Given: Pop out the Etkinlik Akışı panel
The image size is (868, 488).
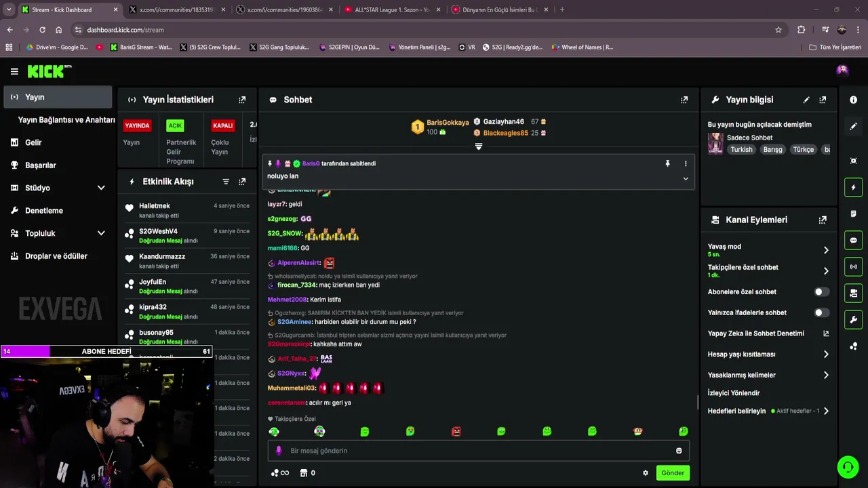Looking at the screenshot, I should tap(242, 182).
